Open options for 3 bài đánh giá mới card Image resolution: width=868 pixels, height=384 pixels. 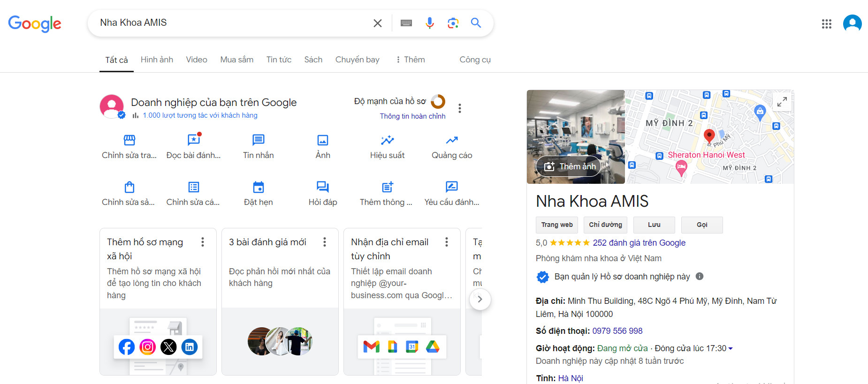[x=325, y=242]
